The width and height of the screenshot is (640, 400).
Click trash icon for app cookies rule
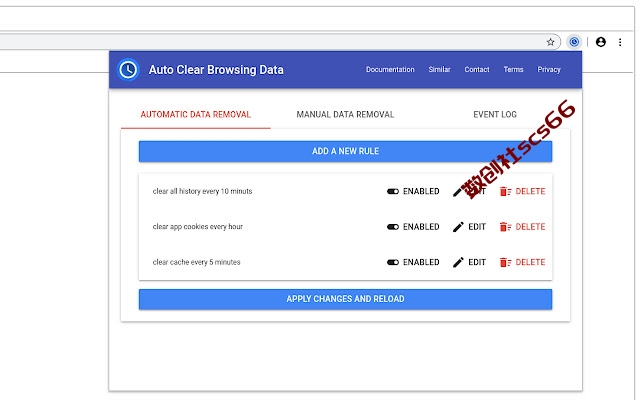(x=505, y=227)
